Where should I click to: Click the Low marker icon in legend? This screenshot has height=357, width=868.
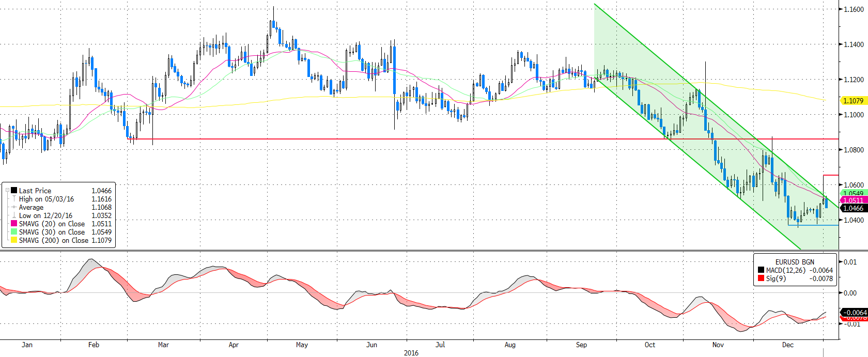14,215
